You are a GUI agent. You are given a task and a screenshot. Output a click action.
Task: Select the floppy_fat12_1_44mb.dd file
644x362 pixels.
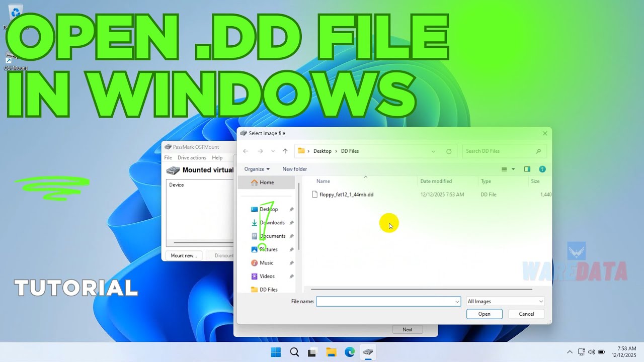coord(346,195)
